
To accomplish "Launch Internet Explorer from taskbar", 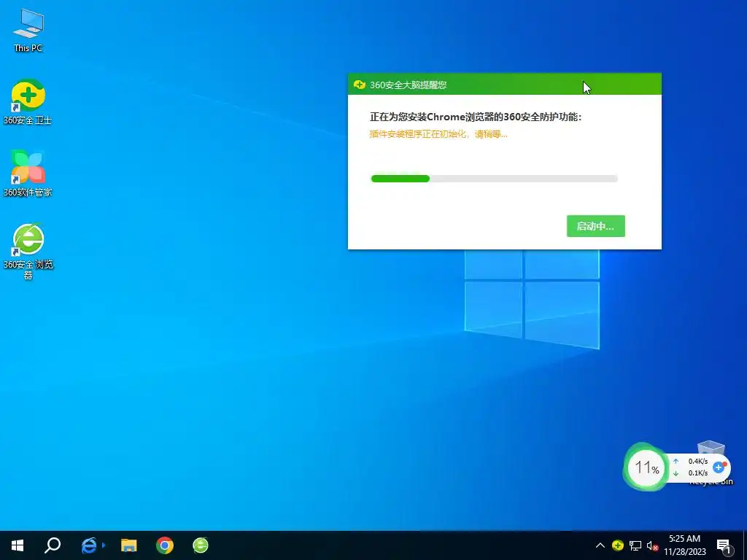I will 90,545.
